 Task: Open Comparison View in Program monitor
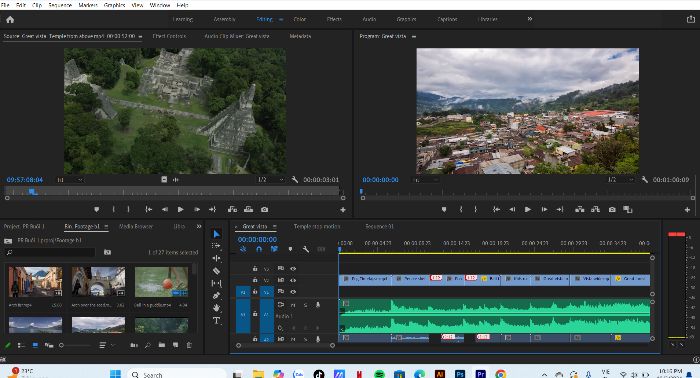click(628, 209)
